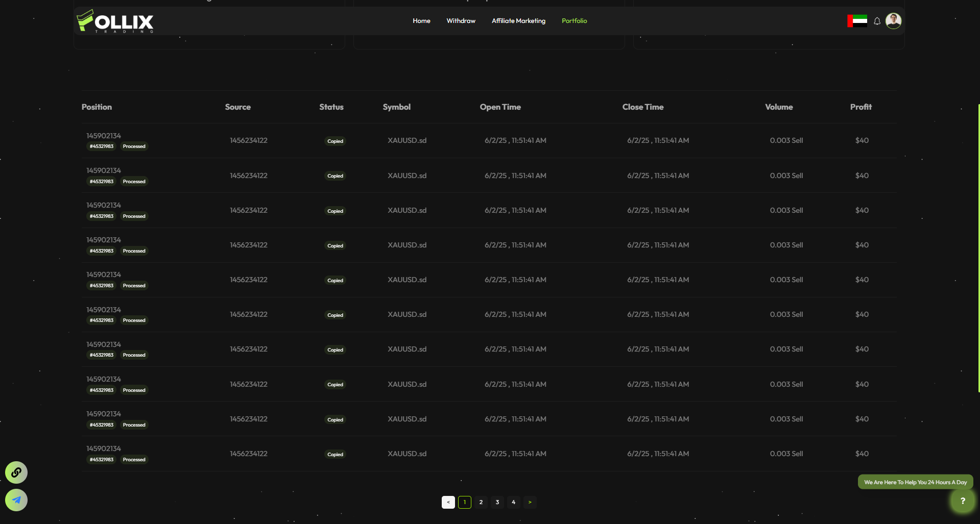Jump to page 4 of results
The width and height of the screenshot is (980, 524).
point(513,502)
